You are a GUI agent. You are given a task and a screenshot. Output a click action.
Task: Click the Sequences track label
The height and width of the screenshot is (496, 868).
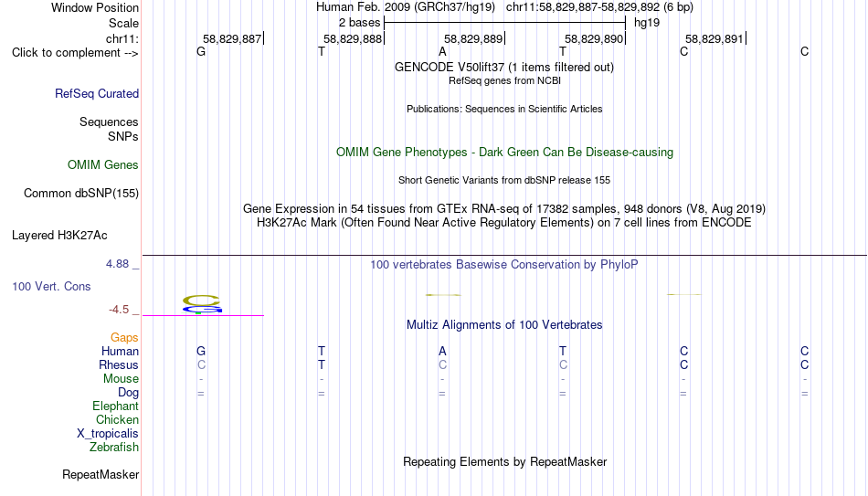coord(109,121)
